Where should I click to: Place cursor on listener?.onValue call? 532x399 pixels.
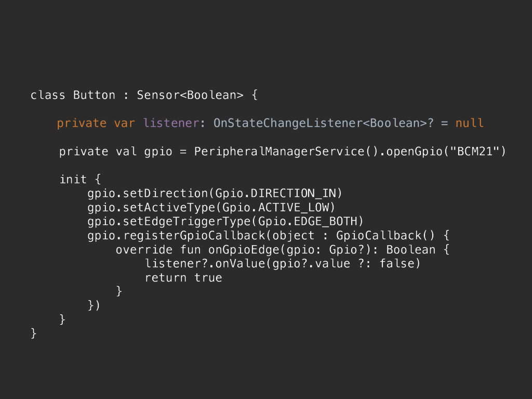click(x=205, y=263)
